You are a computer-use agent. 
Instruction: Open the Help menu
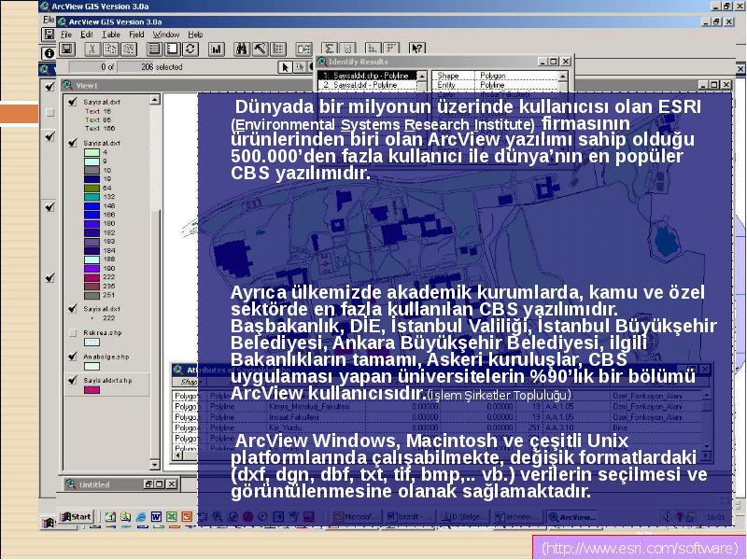[x=195, y=35]
